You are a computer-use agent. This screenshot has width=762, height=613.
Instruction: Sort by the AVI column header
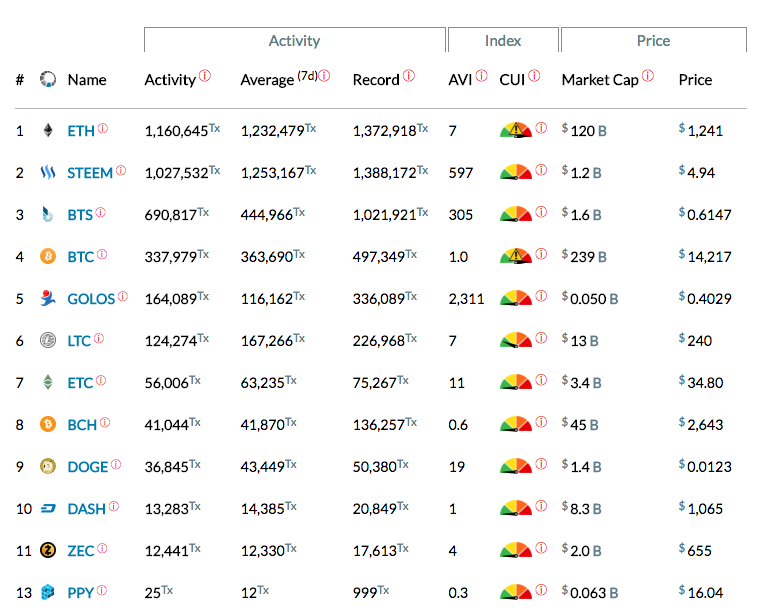[x=460, y=79]
